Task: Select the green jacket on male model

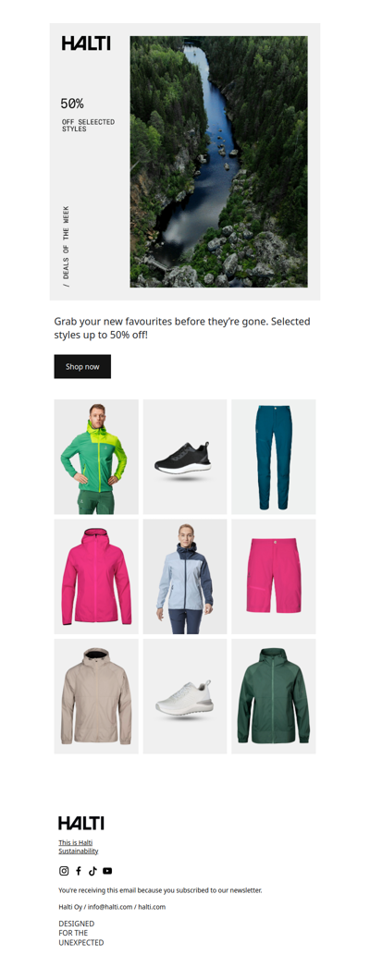Action: (x=96, y=457)
